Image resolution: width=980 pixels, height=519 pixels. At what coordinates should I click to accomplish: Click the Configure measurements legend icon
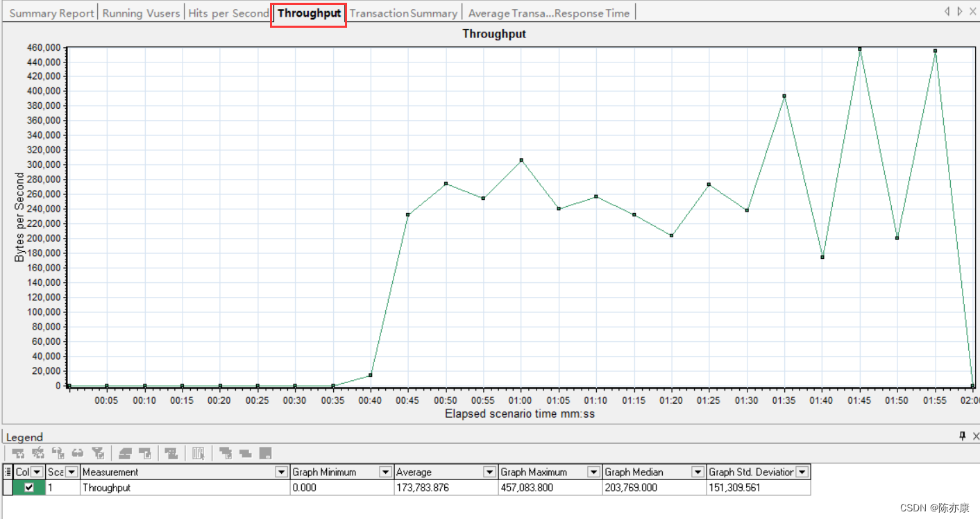point(126,453)
